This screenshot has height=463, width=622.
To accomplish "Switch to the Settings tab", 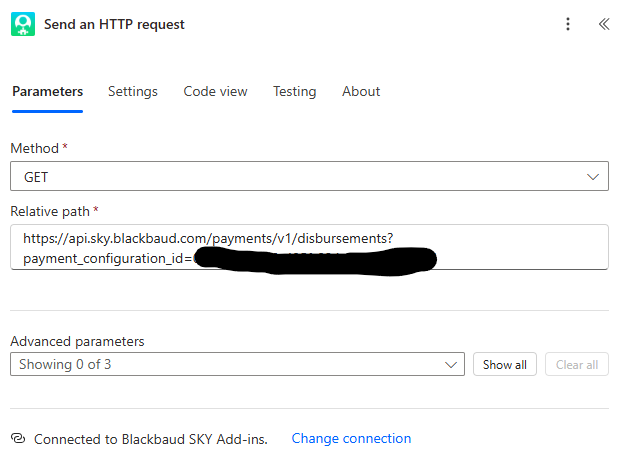I will pos(133,92).
